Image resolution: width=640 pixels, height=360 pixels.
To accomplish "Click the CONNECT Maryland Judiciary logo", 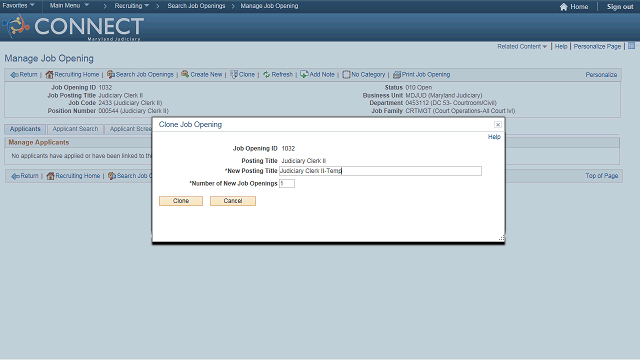I will [x=73, y=27].
